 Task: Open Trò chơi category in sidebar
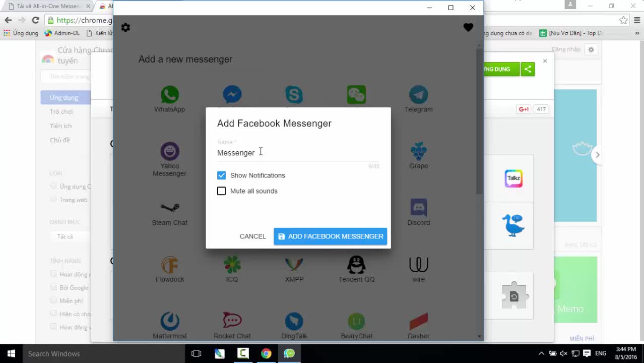[x=61, y=111]
